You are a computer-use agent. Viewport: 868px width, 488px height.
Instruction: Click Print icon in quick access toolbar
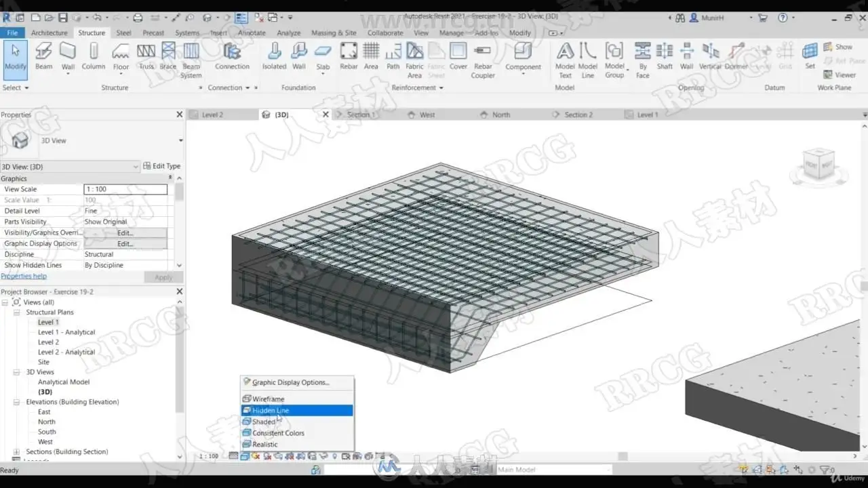[x=138, y=17]
